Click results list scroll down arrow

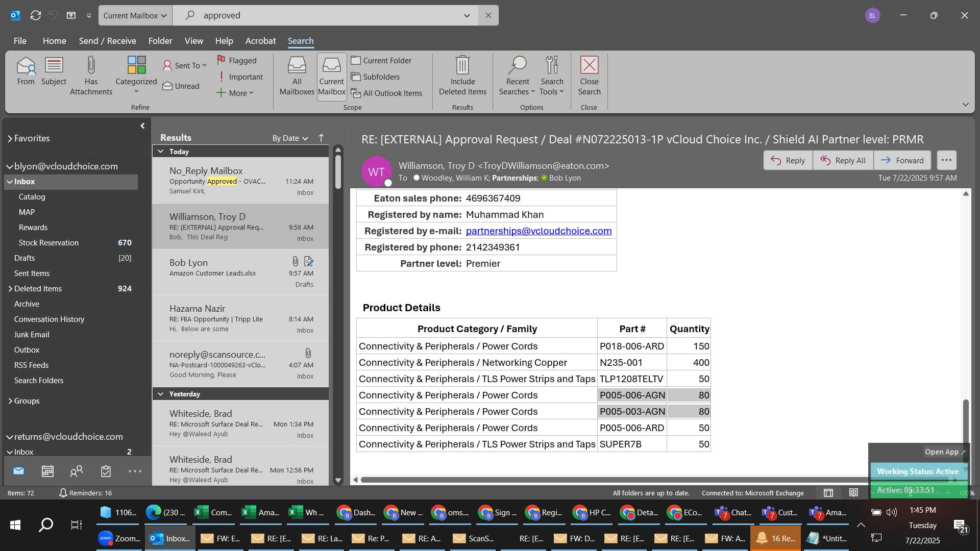(x=337, y=480)
